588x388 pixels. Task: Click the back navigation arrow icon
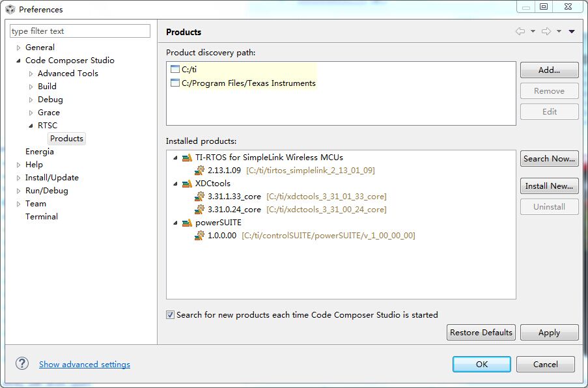click(520, 32)
